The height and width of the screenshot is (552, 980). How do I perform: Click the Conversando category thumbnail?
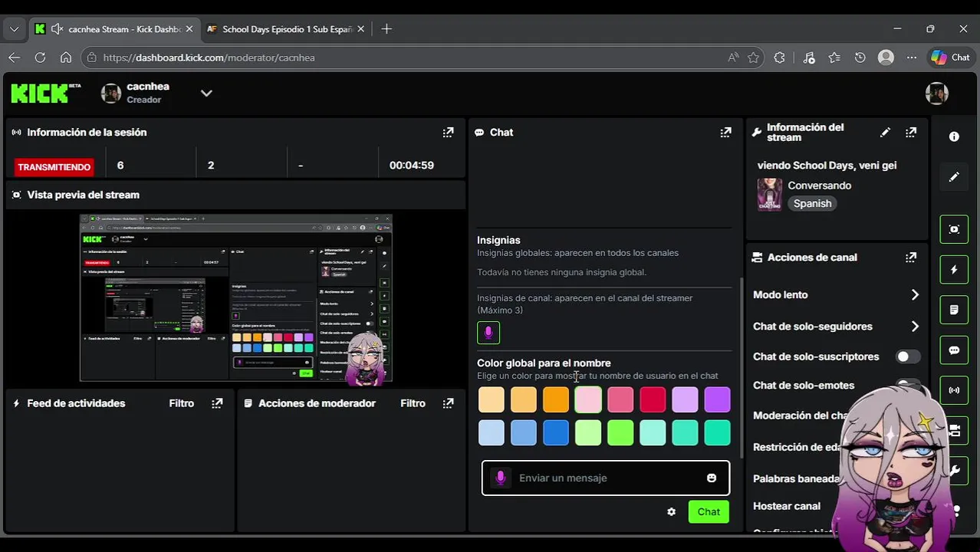(x=770, y=194)
